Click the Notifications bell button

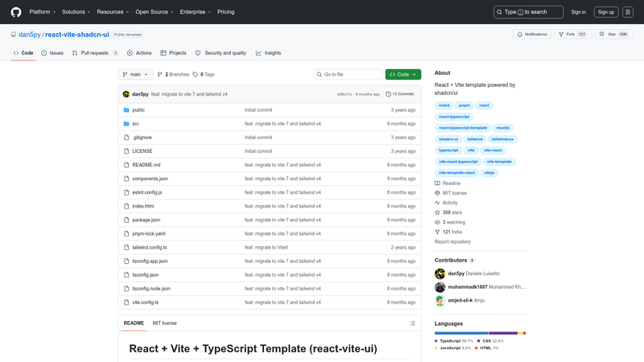coord(532,35)
